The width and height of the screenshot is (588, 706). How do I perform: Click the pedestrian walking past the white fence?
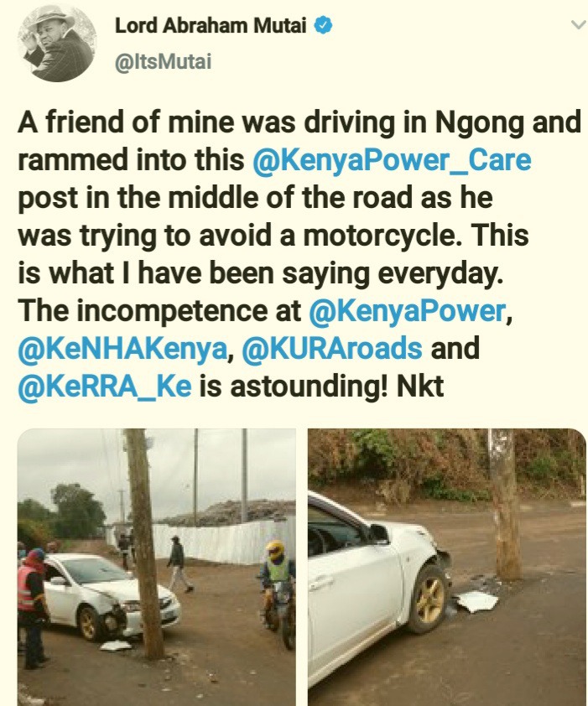click(179, 563)
